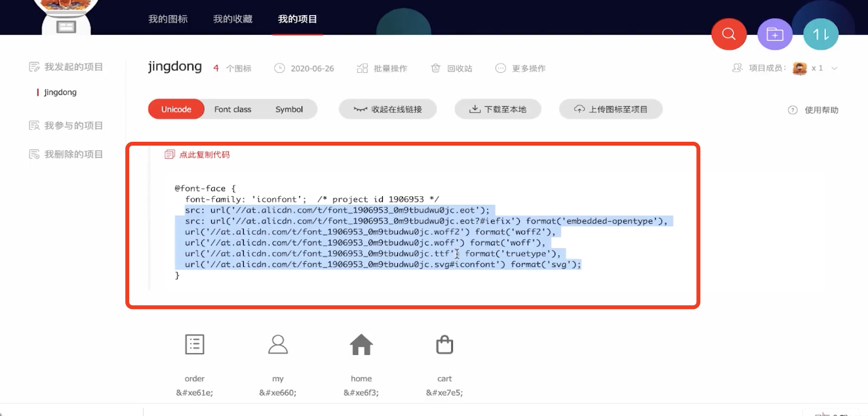
Task: Click the font-family 'iconfont' code line
Action: (x=312, y=199)
